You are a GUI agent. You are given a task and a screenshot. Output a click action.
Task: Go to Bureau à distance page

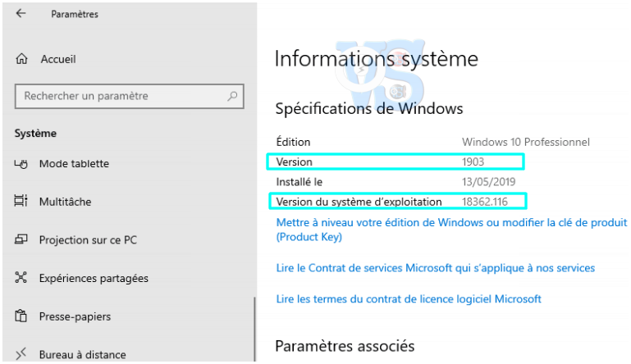point(82,355)
